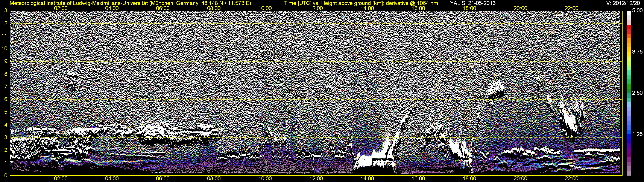Click the 22:00 label on the bottom time axis
The height and width of the screenshot is (182, 644).
(x=571, y=179)
